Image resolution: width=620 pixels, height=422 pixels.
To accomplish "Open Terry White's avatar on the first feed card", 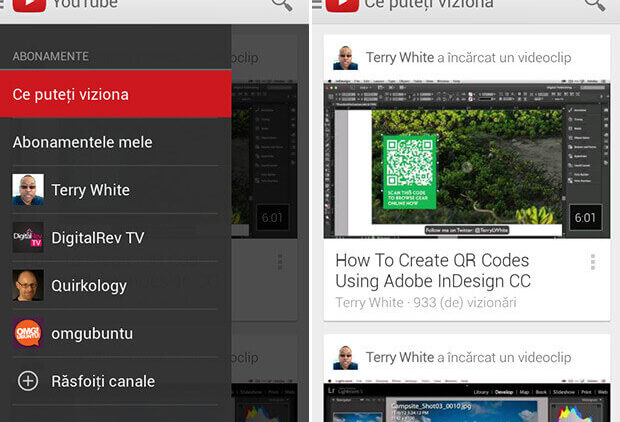I will pos(345,58).
